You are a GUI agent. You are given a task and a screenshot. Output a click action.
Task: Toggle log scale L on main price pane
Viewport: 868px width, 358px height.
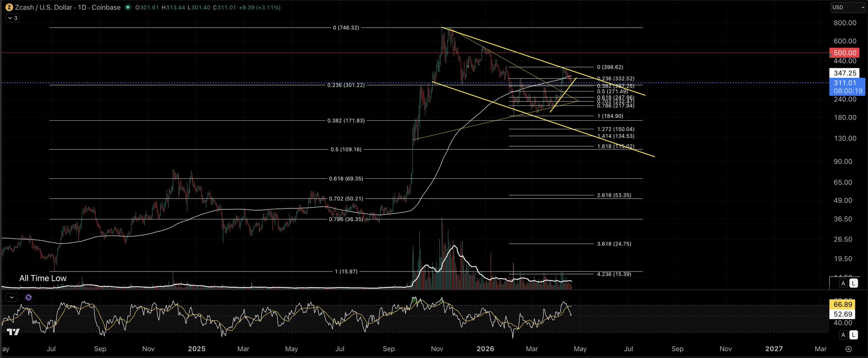point(854,283)
